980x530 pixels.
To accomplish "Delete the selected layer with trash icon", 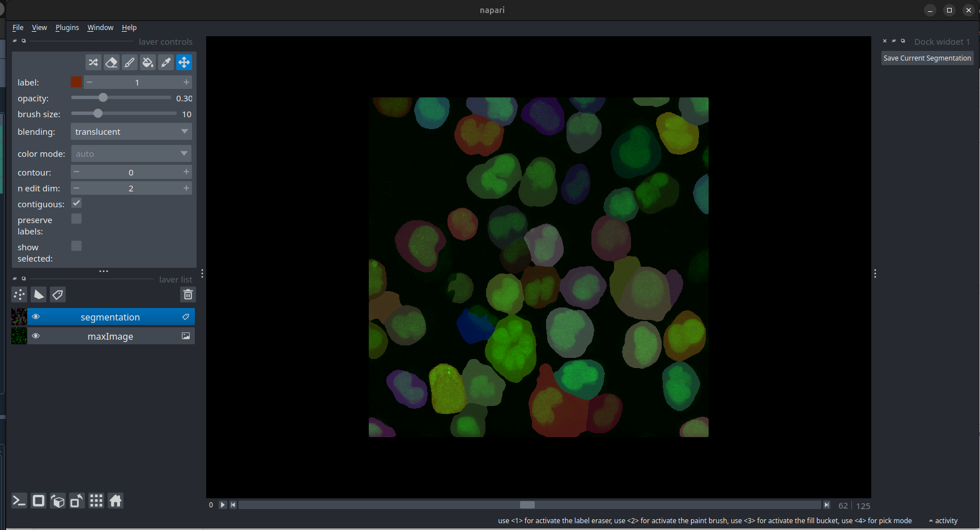I will [188, 294].
